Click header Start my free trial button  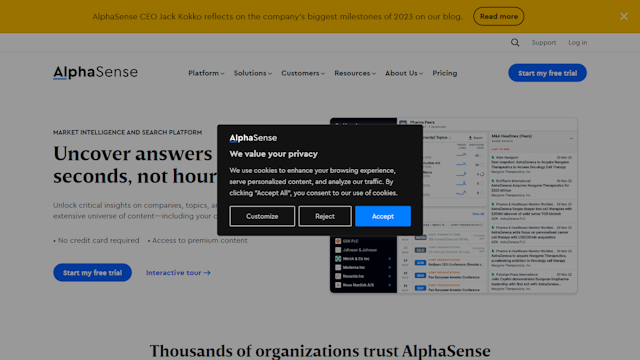547,73
